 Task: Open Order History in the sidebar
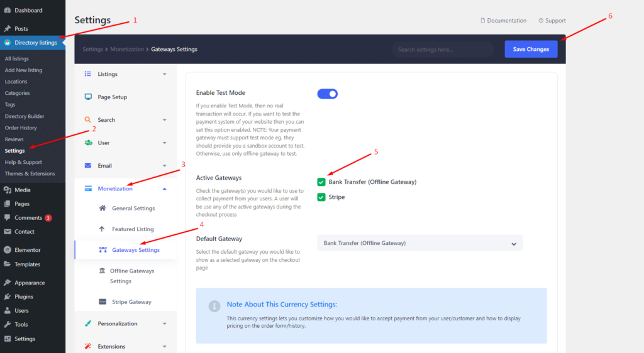pyautogui.click(x=21, y=128)
